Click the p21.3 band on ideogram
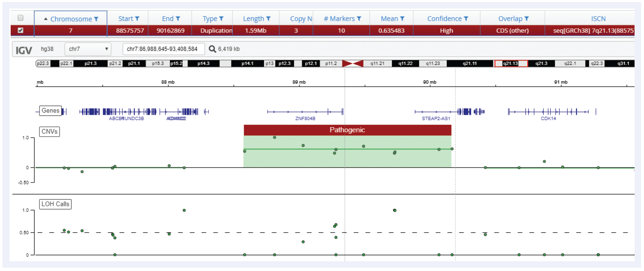Image resolution: width=644 pixels, height=271 pixels. pos(90,63)
